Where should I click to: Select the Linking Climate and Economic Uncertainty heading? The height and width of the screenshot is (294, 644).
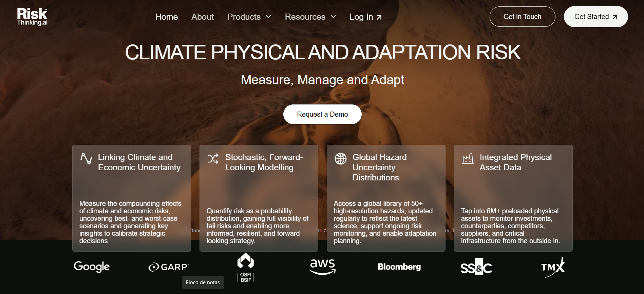tap(139, 162)
